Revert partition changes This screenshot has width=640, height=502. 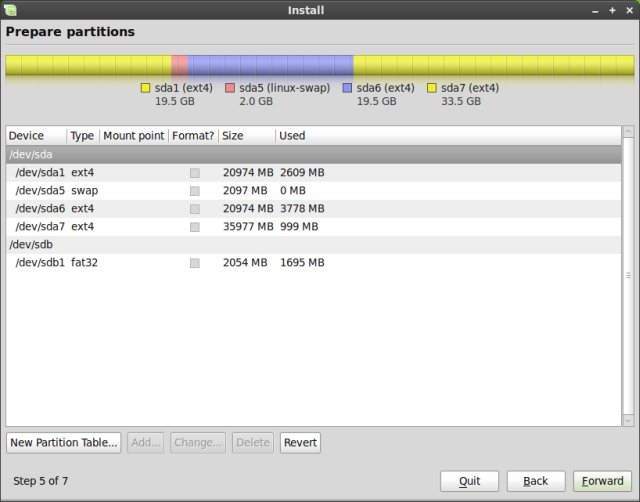click(x=300, y=443)
